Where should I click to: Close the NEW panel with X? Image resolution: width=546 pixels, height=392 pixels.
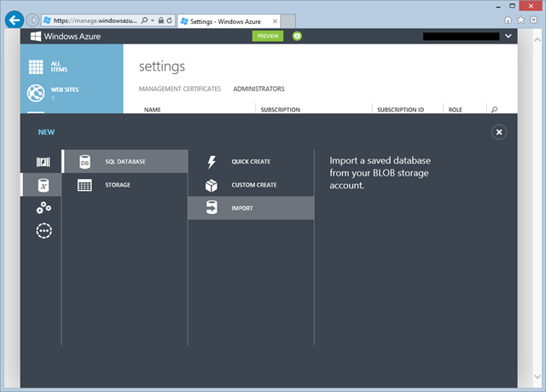tap(499, 132)
